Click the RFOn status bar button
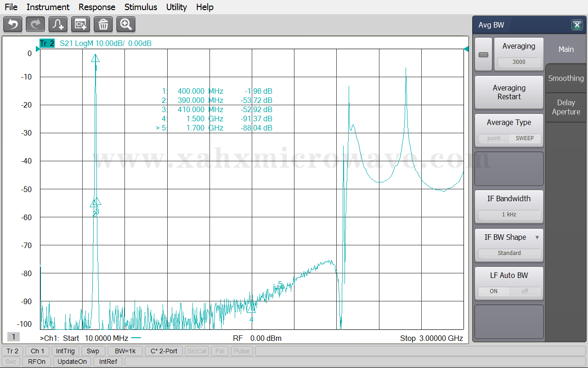This screenshot has height=368, width=588. point(37,362)
